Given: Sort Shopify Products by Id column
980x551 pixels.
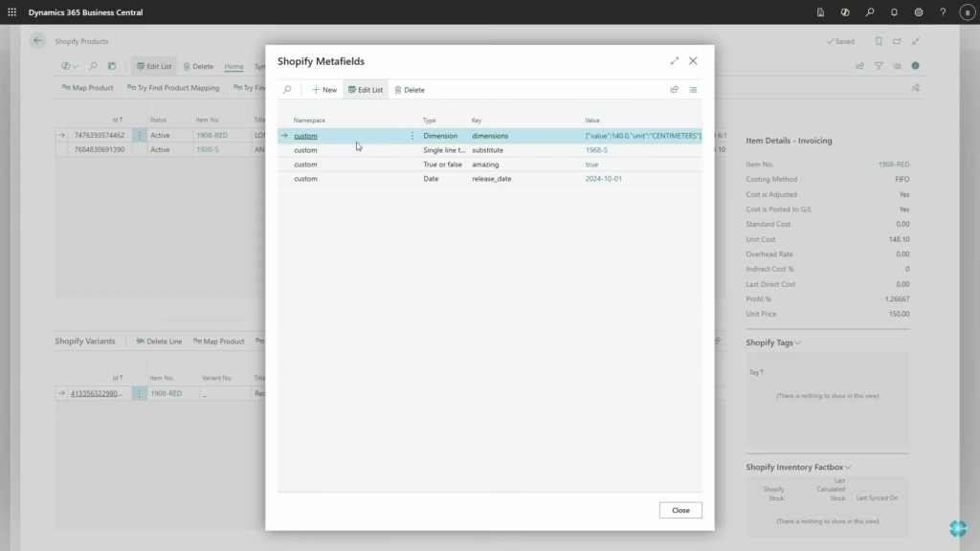Looking at the screenshot, I should 118,120.
